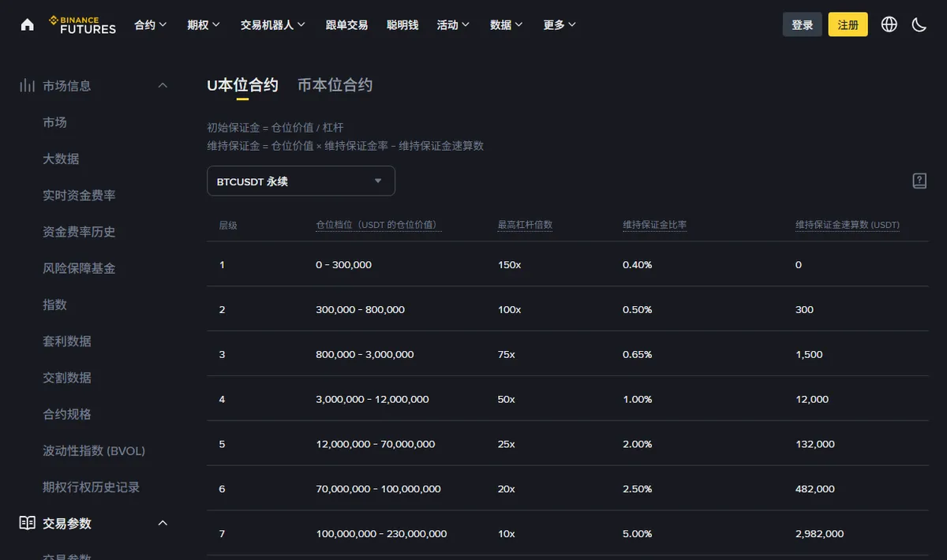Open 期权行权历史记录 in sidebar
The image size is (947, 560).
[91, 487]
